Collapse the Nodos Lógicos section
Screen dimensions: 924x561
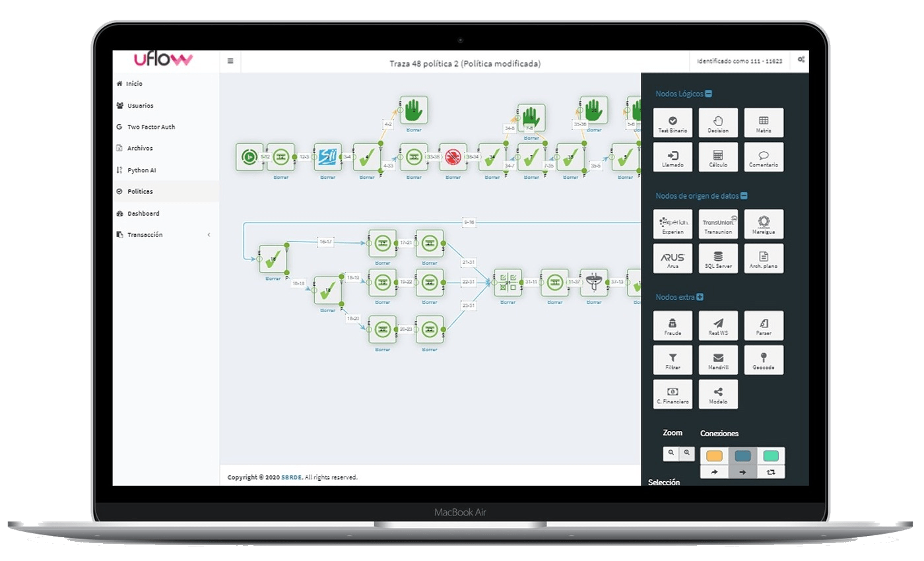[708, 93]
